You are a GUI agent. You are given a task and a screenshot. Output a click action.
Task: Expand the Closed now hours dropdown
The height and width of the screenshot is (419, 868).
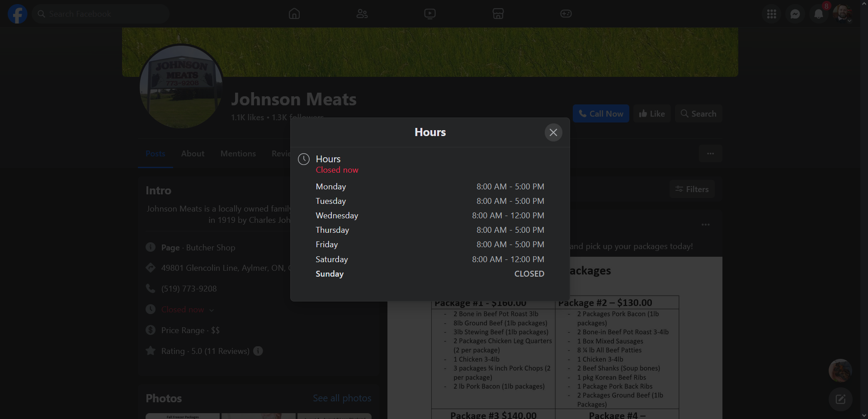[187, 310]
